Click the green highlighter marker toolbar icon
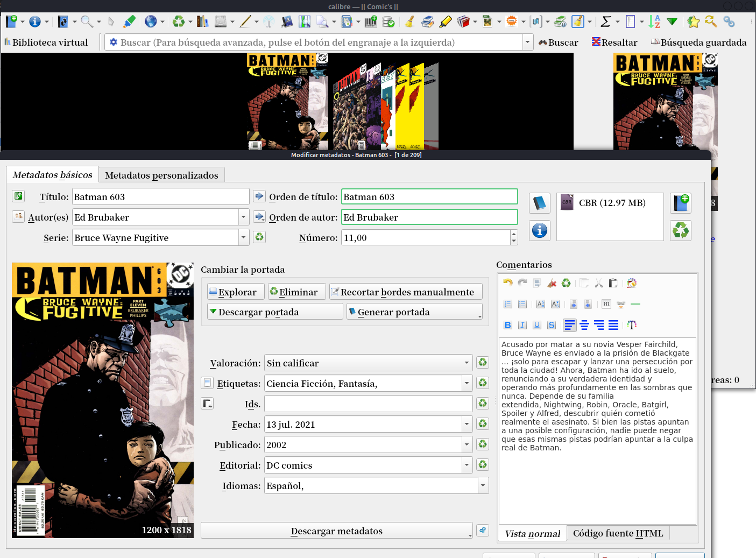This screenshot has width=756, height=558. click(129, 22)
